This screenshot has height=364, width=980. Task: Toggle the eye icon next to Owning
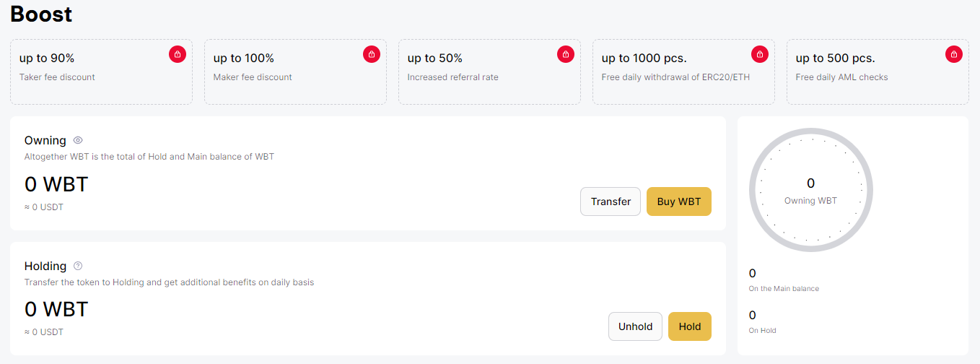pyautogui.click(x=78, y=140)
